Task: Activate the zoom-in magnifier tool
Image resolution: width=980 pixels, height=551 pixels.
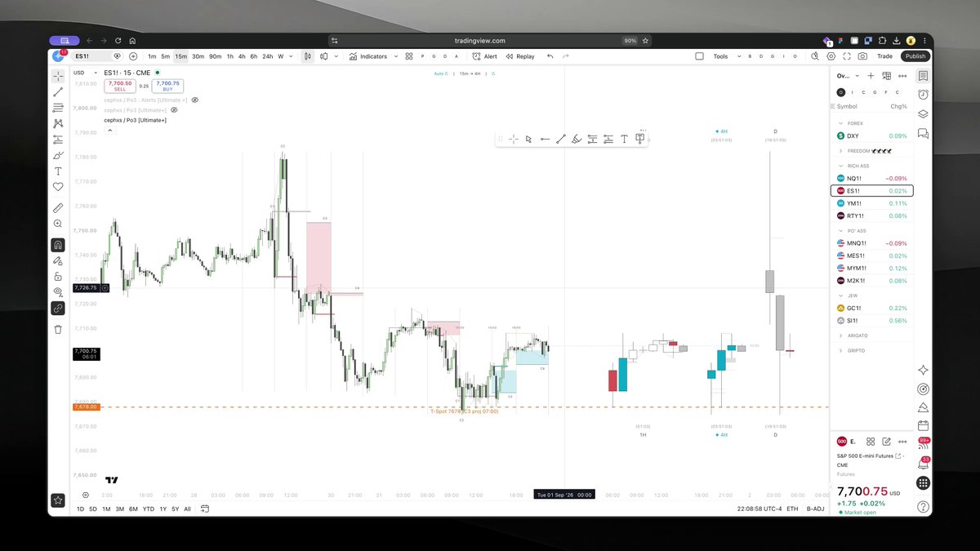Action: [x=58, y=224]
